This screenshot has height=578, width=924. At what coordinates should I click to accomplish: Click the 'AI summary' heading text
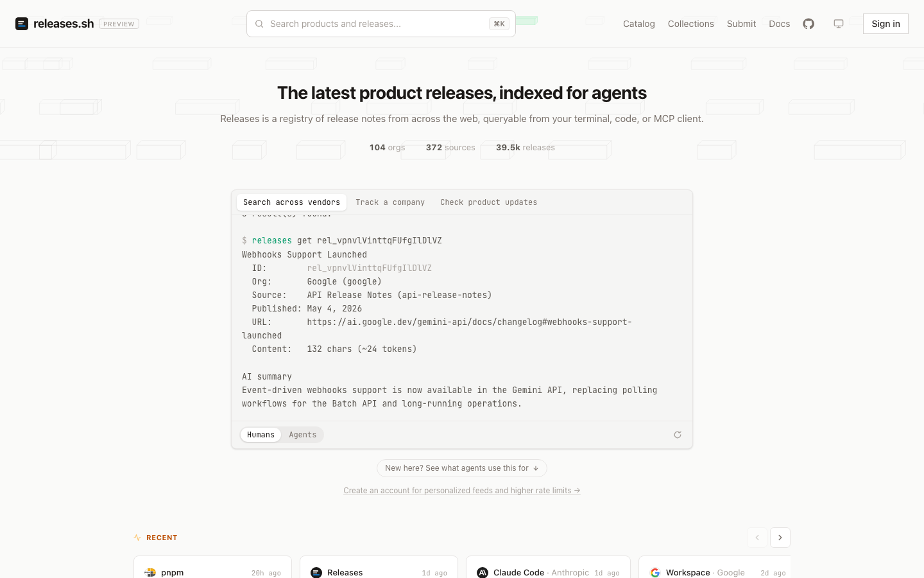[x=267, y=377]
